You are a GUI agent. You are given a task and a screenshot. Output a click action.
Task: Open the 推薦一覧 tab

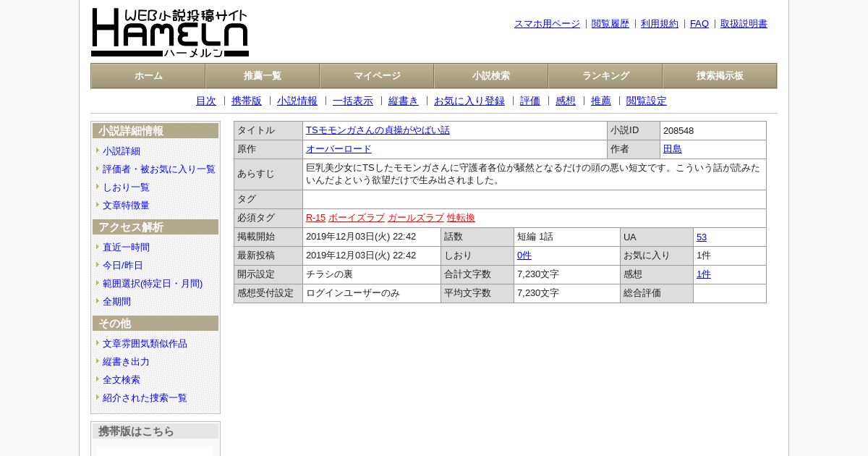pos(263,76)
